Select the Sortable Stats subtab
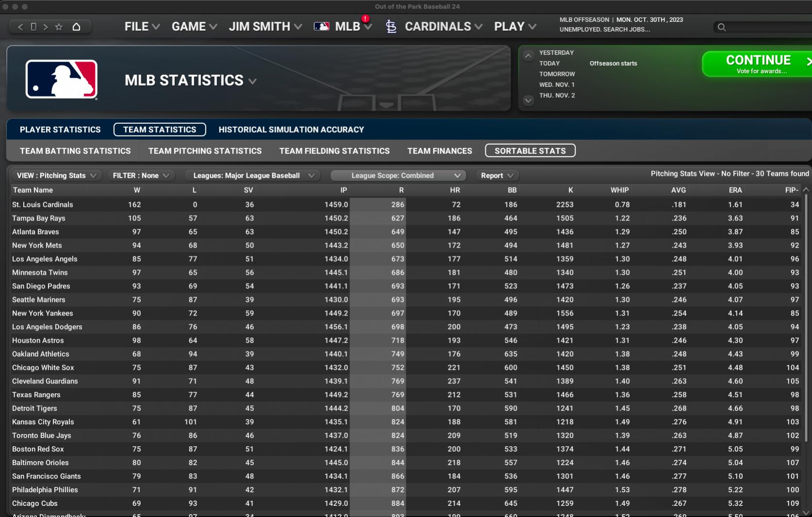This screenshot has width=812, height=517. [x=530, y=151]
